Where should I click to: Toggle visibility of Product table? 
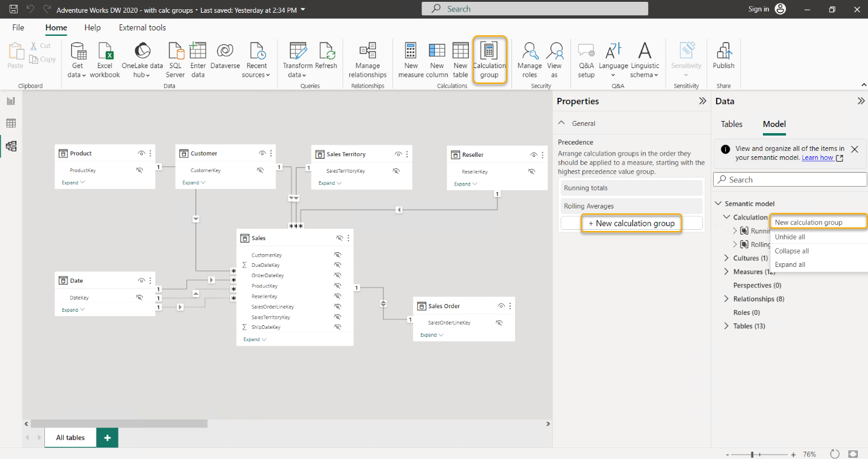point(142,153)
